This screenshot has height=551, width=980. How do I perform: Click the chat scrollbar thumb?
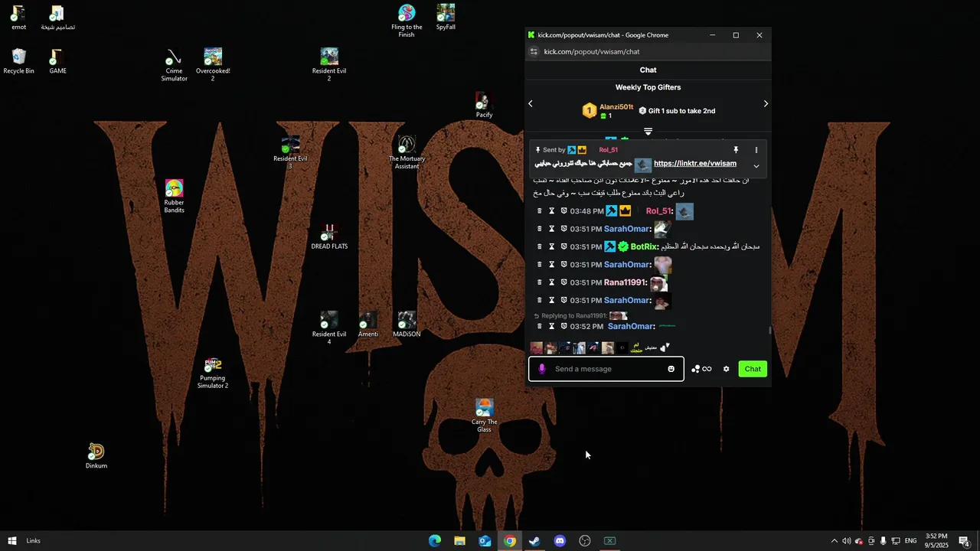[x=769, y=331]
